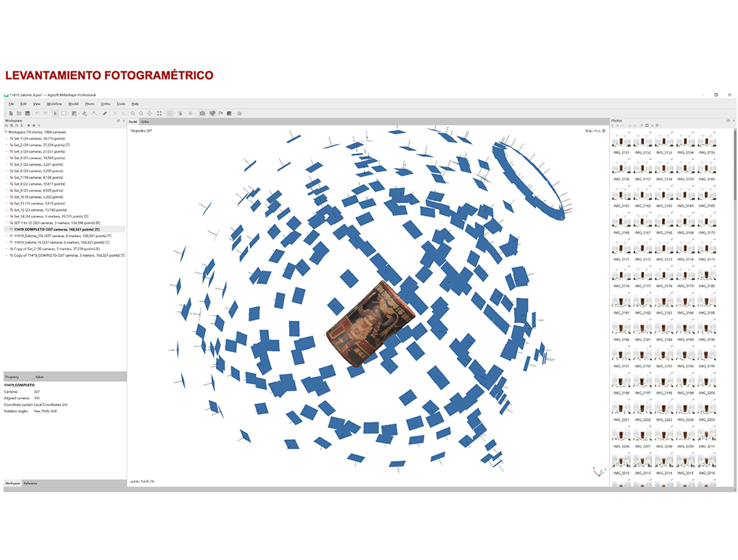Click the Zoom Out magnifier icon

coord(141,113)
